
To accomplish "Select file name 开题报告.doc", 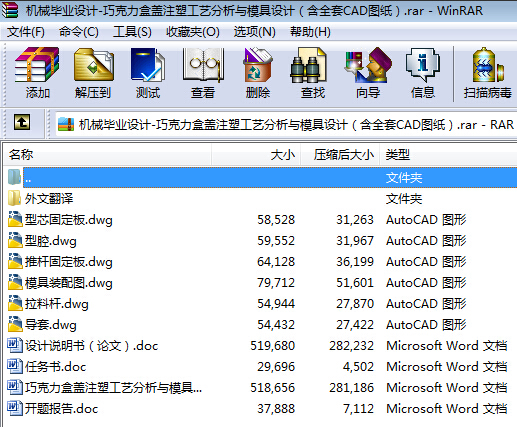I will [61, 409].
